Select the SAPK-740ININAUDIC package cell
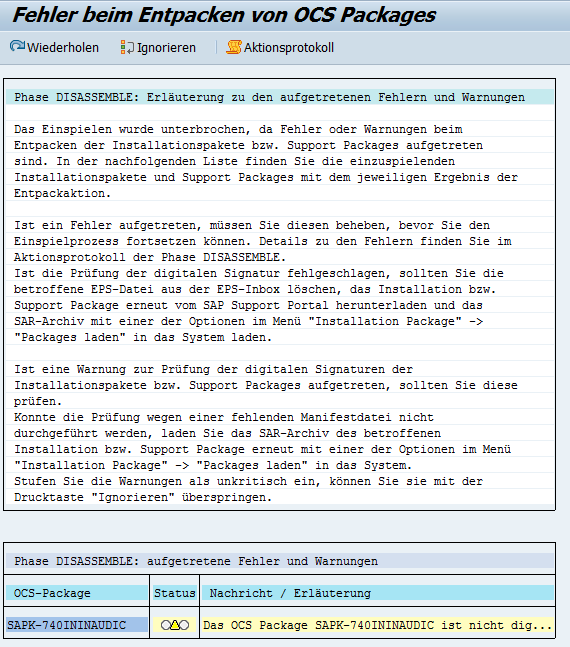This screenshot has height=647, width=570. point(77,625)
